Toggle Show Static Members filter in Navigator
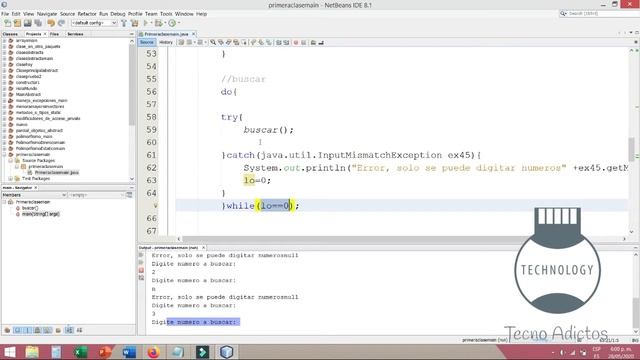The image size is (640, 360). tap(27, 330)
